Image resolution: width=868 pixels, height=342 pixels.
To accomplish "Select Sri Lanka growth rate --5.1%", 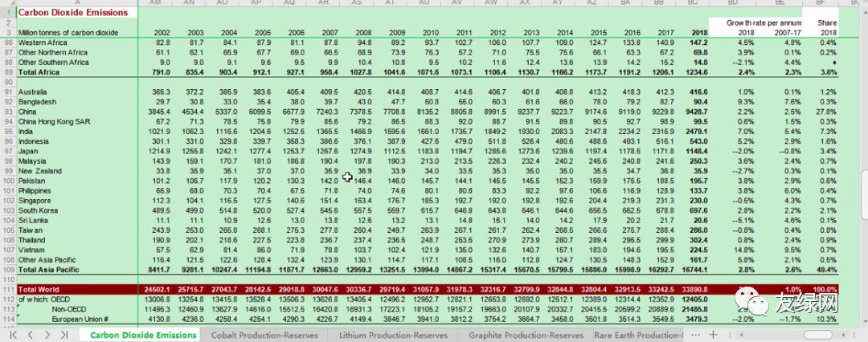I will pos(743,220).
